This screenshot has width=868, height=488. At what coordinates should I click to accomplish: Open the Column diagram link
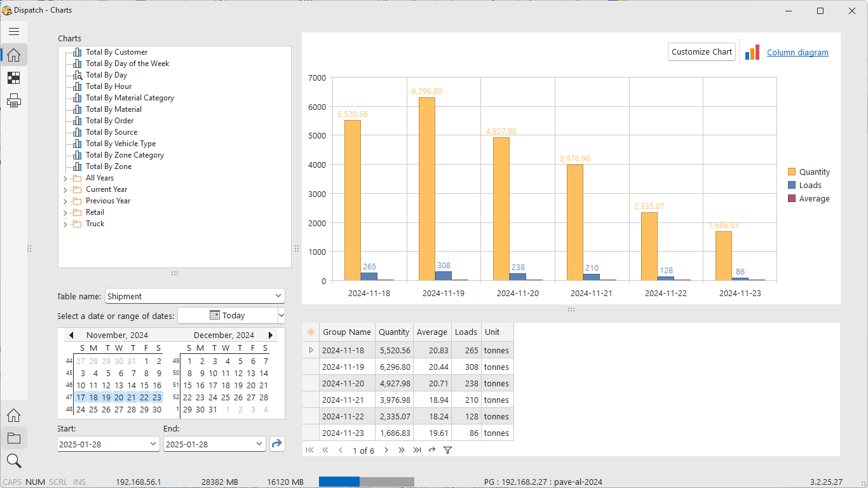[x=797, y=53]
